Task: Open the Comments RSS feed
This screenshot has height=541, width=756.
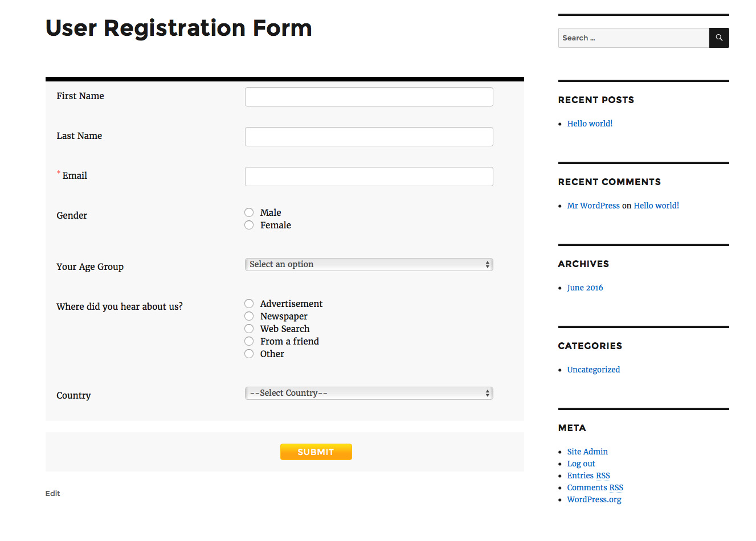Action: (595, 487)
